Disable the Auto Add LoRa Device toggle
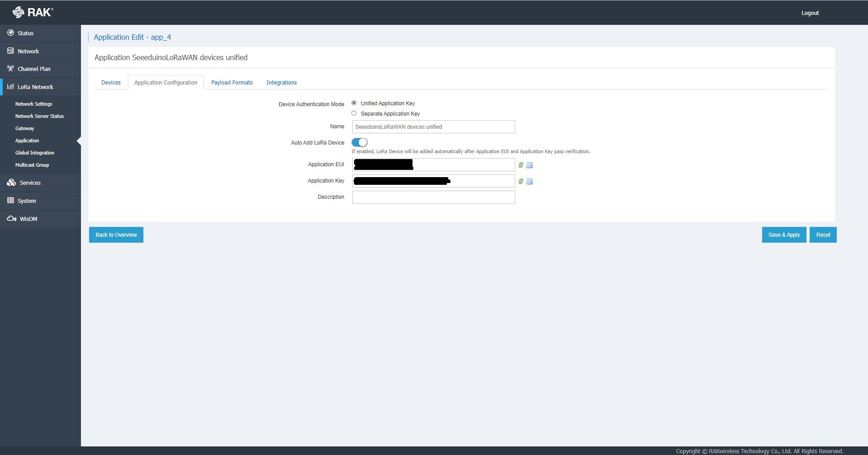868x455 pixels. (360, 142)
